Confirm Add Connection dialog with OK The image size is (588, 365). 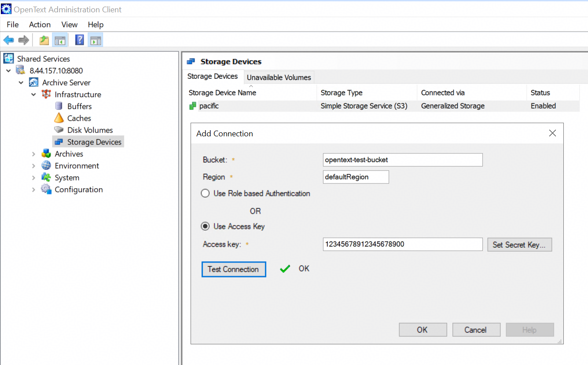coord(423,330)
